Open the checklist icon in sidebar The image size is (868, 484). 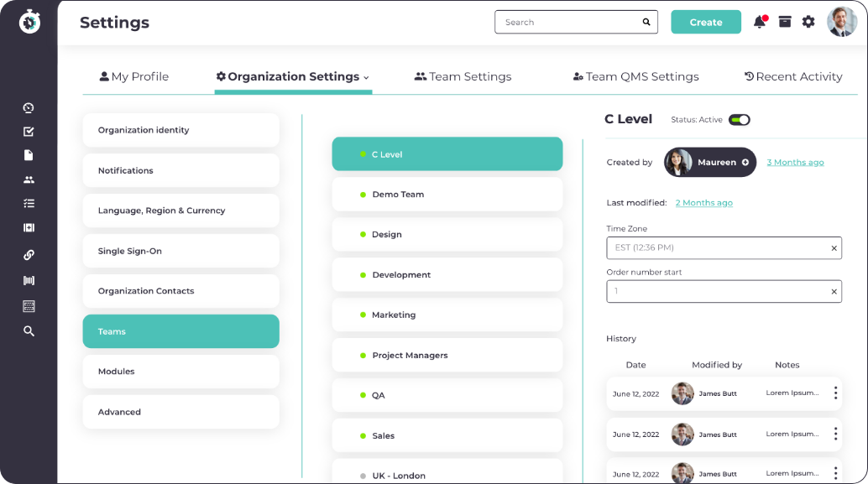[28, 203]
